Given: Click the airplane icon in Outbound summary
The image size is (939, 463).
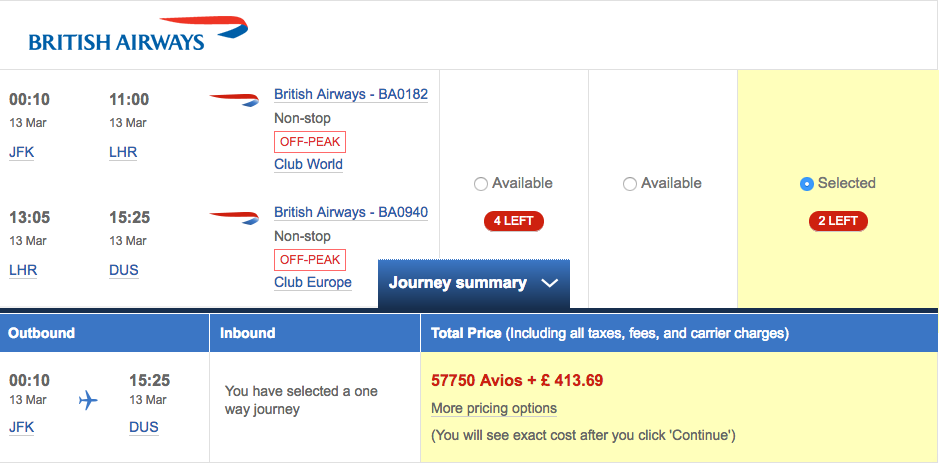Looking at the screenshot, I should 88,400.
